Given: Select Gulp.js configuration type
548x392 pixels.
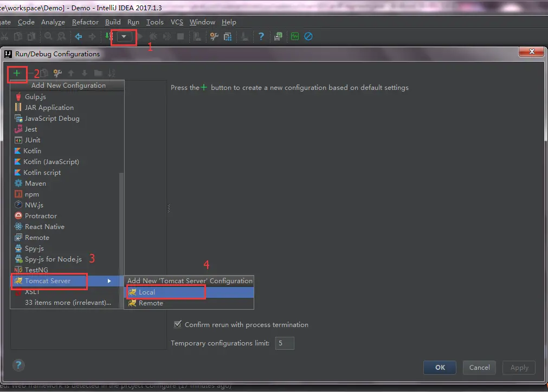Looking at the screenshot, I should coord(67,97).
